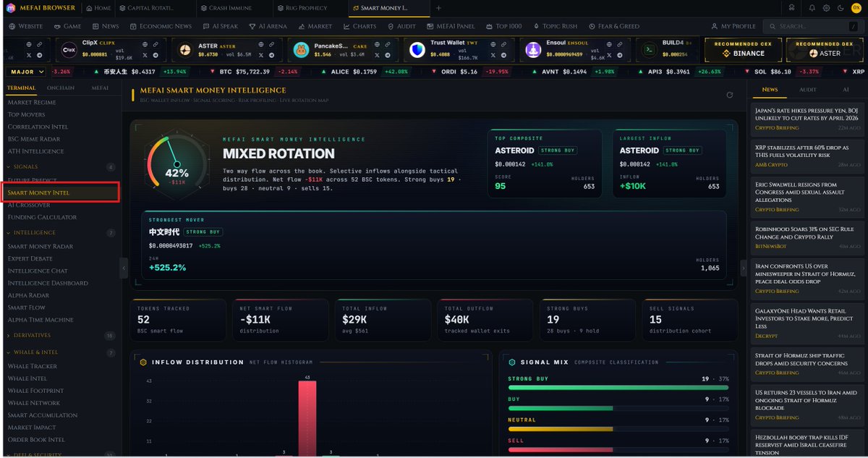
Task: Click the BUILD4 token logo
Action: pyautogui.click(x=650, y=50)
